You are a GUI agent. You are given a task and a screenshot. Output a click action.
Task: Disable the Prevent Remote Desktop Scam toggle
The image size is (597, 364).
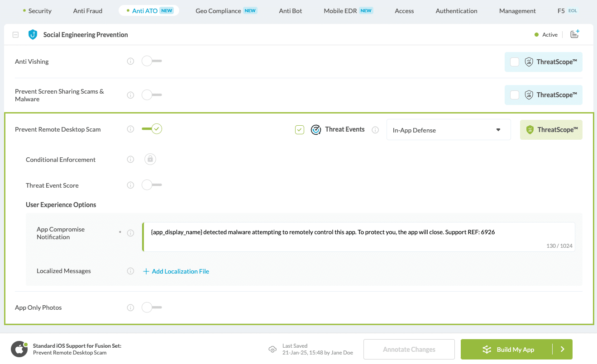(152, 129)
